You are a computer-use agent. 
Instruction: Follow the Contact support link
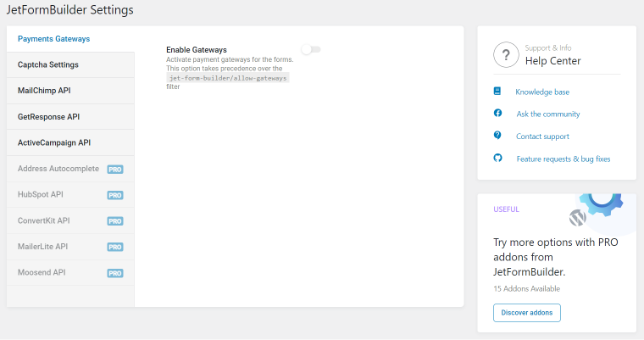[x=542, y=137]
